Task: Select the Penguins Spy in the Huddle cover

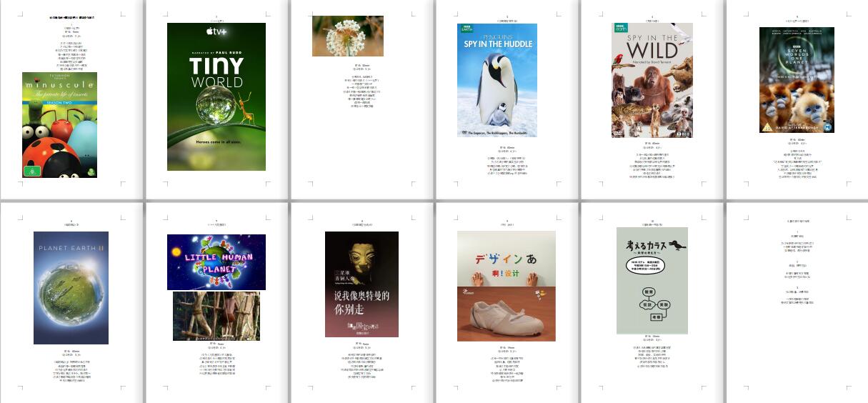Action: (497, 80)
